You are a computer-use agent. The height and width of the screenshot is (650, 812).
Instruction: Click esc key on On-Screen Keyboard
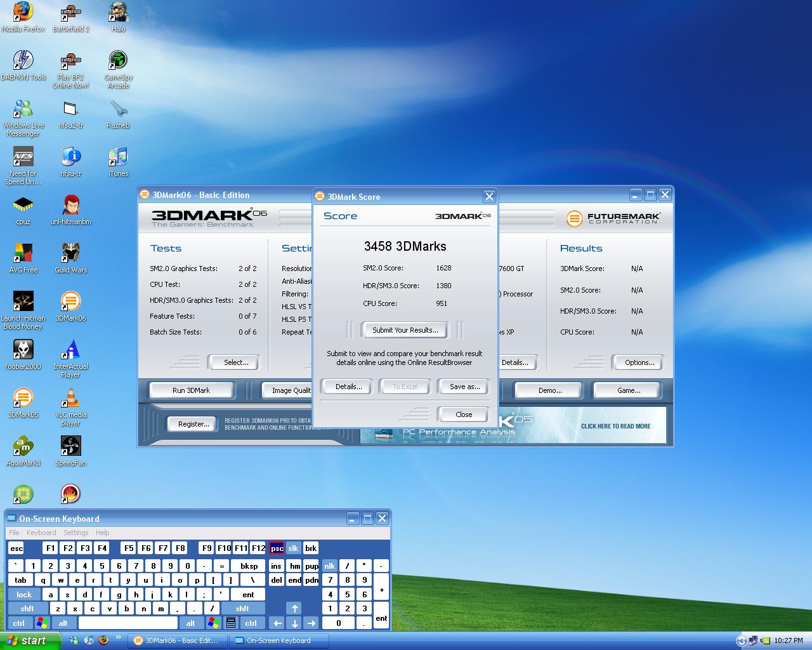point(16,548)
